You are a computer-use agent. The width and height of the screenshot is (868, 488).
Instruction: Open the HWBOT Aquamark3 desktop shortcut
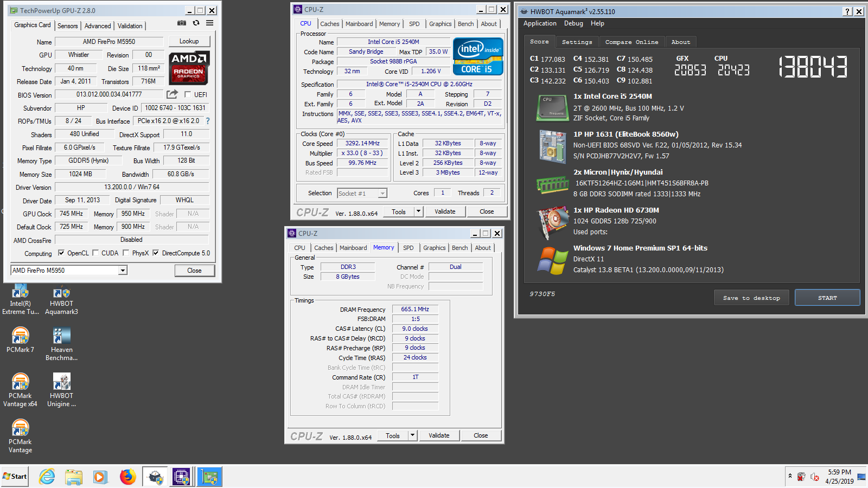pos(61,300)
